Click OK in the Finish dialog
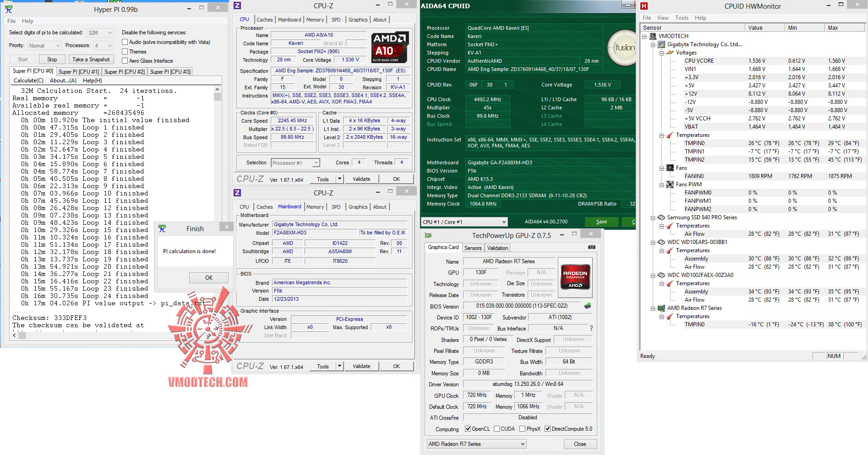 [209, 278]
